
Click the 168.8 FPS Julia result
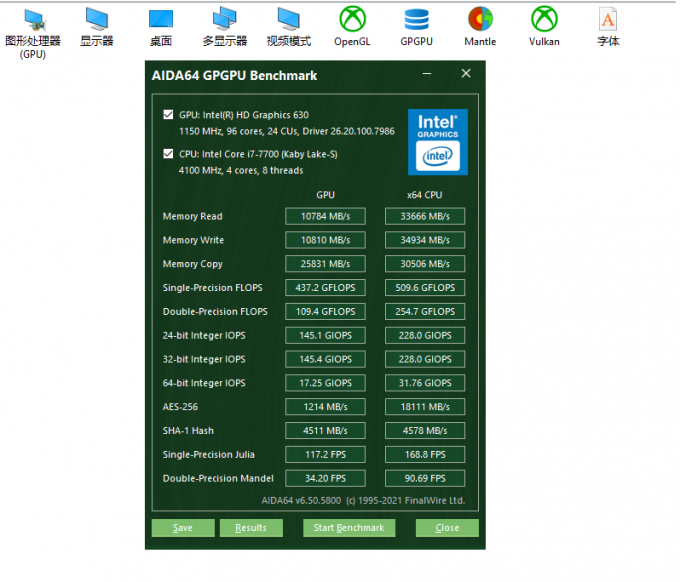(x=425, y=454)
